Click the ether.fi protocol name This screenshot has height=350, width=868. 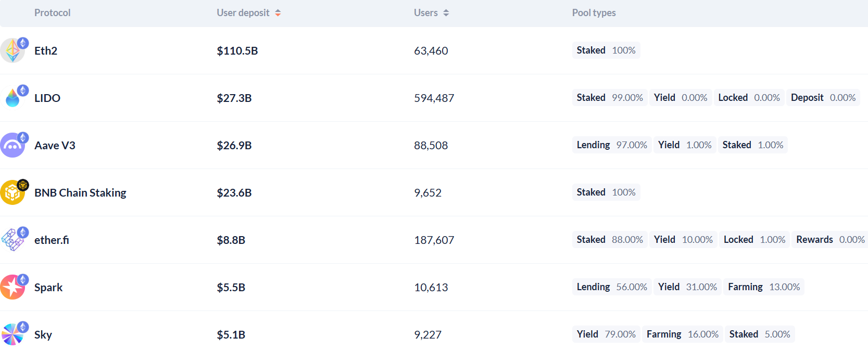(52, 240)
